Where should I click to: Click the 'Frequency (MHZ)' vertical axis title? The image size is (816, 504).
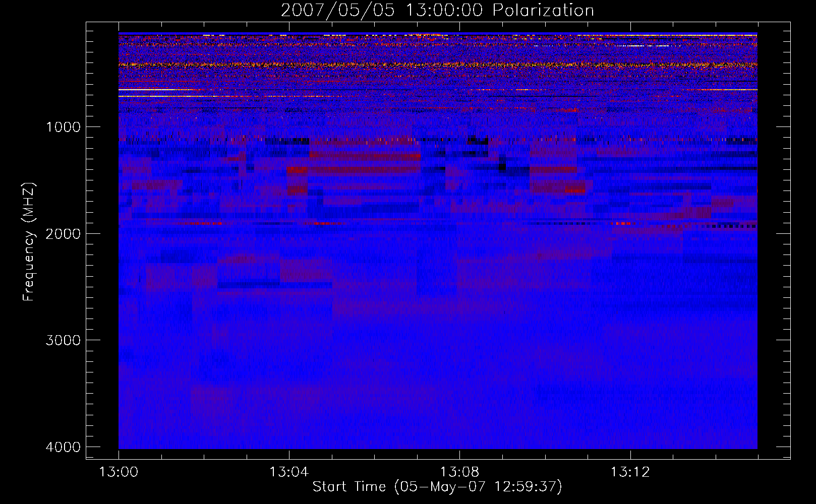point(29,242)
